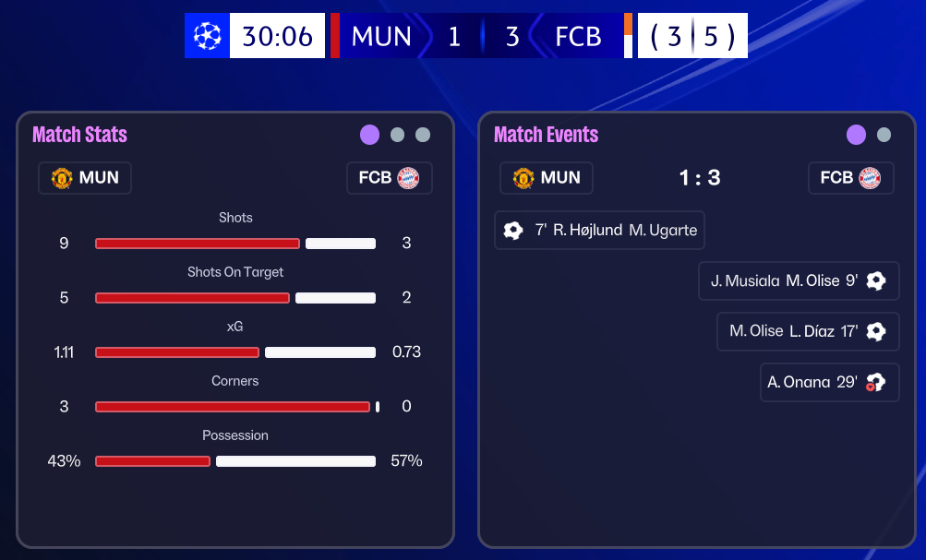Select the purple page dot in Match Stats
The width and height of the screenshot is (926, 560).
coord(370,135)
